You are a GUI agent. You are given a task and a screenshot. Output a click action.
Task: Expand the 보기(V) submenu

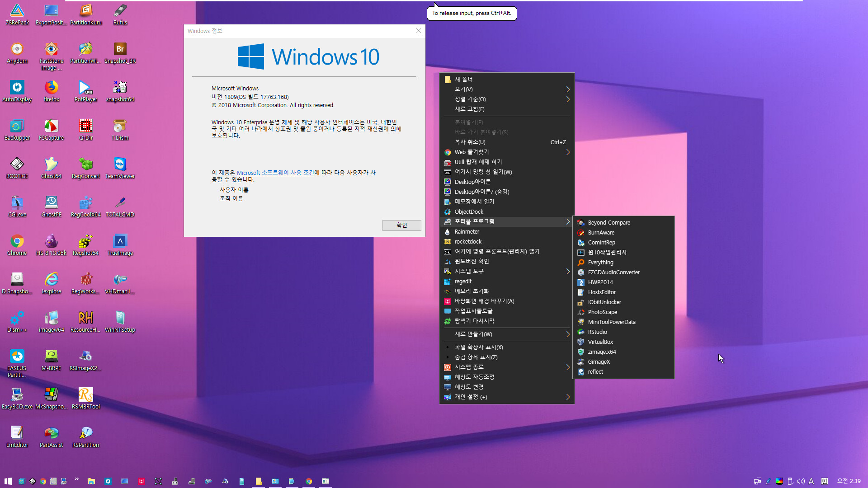507,89
